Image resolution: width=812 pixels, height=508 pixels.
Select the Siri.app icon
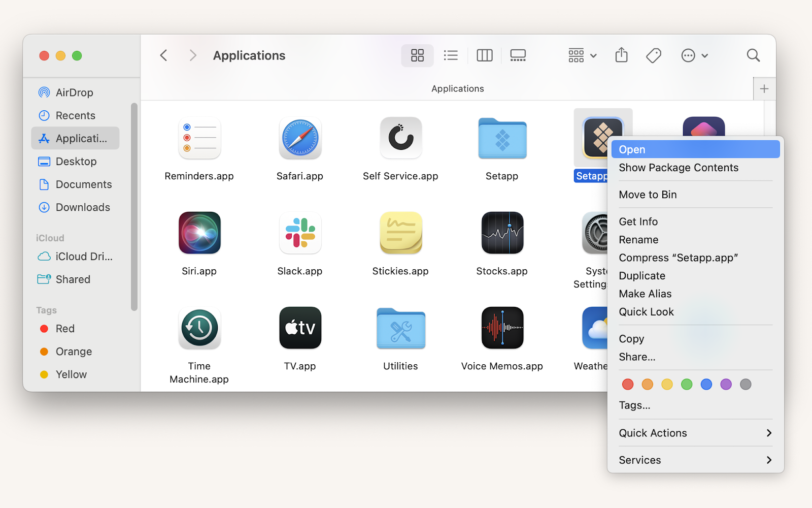click(x=199, y=233)
